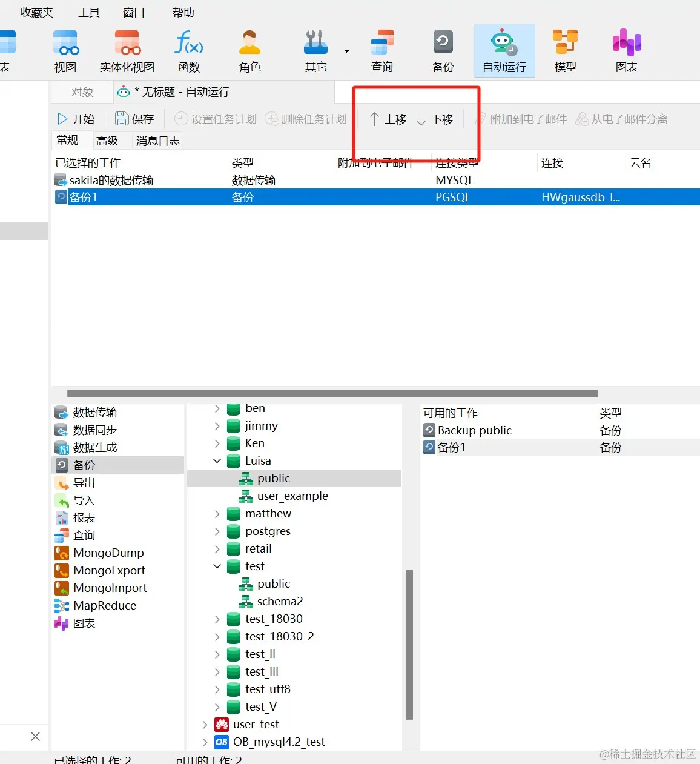This screenshot has width=700, height=764.
Task: Open the 模型 (Model) toolbar icon
Action: coord(566,51)
